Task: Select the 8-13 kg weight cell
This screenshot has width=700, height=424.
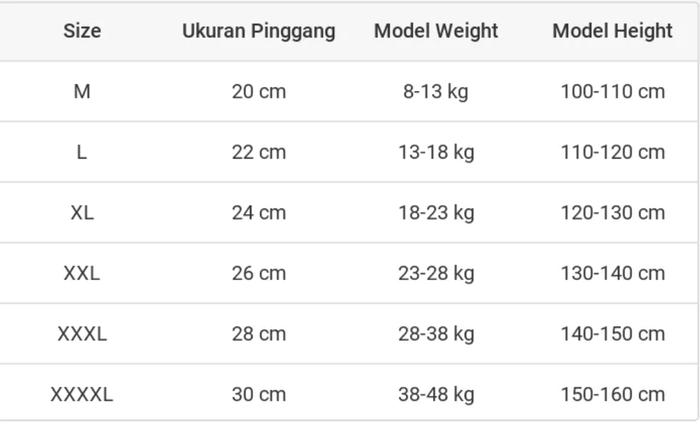Action: pos(436,92)
